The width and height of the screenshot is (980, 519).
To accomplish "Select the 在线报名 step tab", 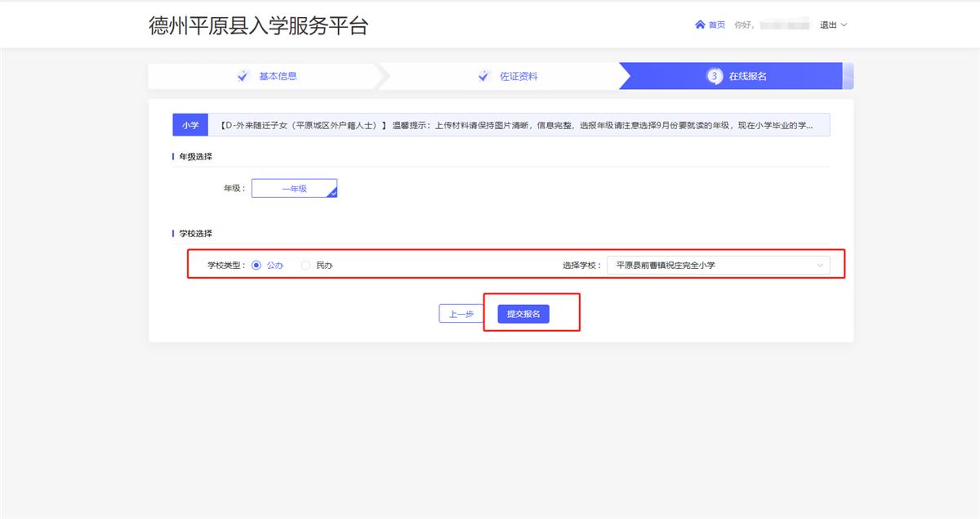I will pos(735,76).
